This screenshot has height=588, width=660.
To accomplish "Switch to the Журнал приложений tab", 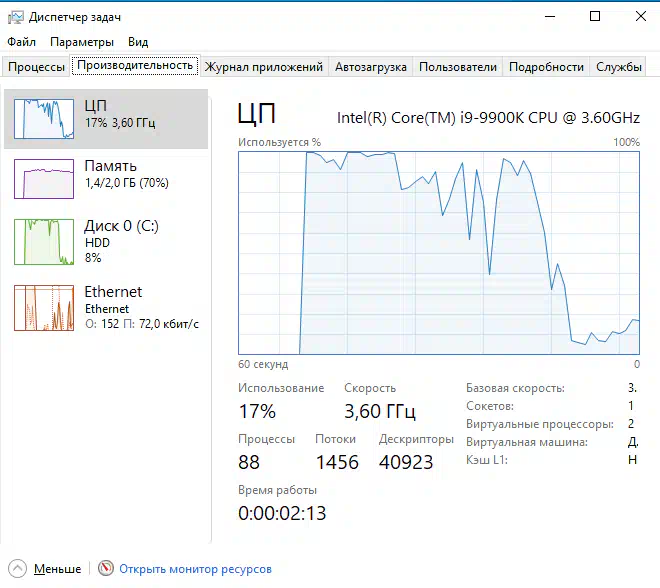I will (264, 67).
